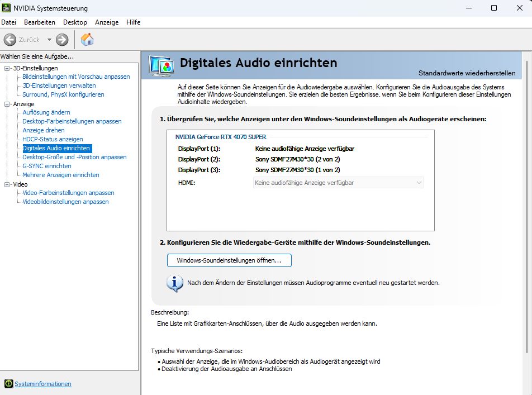Open the Hilfe menu
This screenshot has width=532, height=395.
tap(133, 22)
